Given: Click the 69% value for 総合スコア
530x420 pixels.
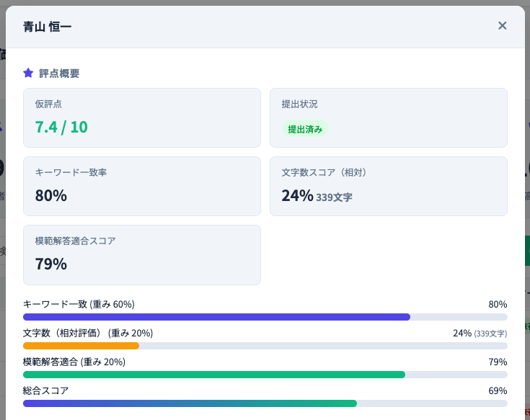Looking at the screenshot, I should coord(498,390).
